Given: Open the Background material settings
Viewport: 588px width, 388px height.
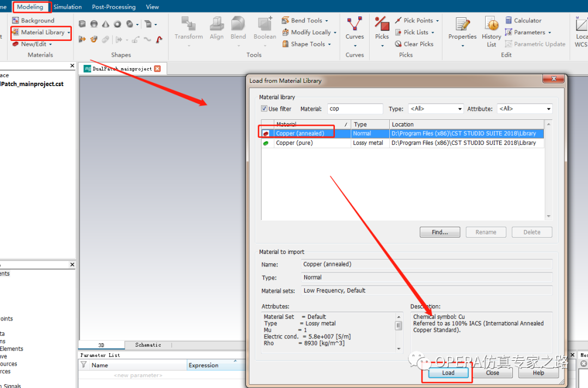Looking at the screenshot, I should click(x=33, y=20).
